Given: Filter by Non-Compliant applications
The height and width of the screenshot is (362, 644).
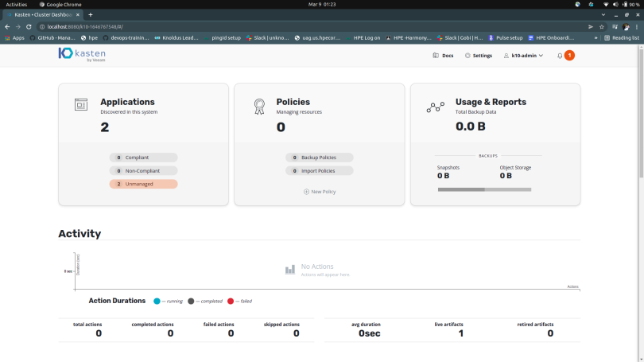Looking at the screenshot, I should pyautogui.click(x=143, y=170).
